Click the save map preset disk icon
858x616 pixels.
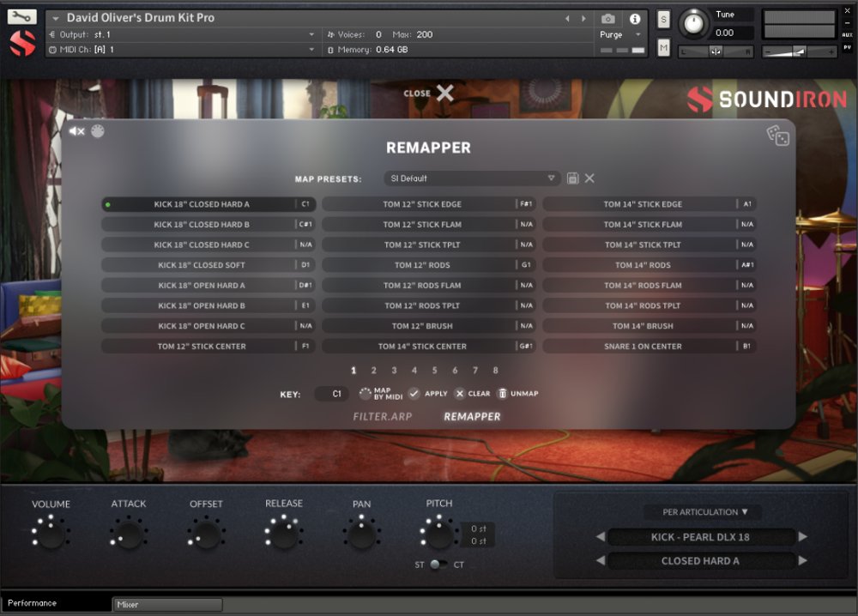click(572, 178)
